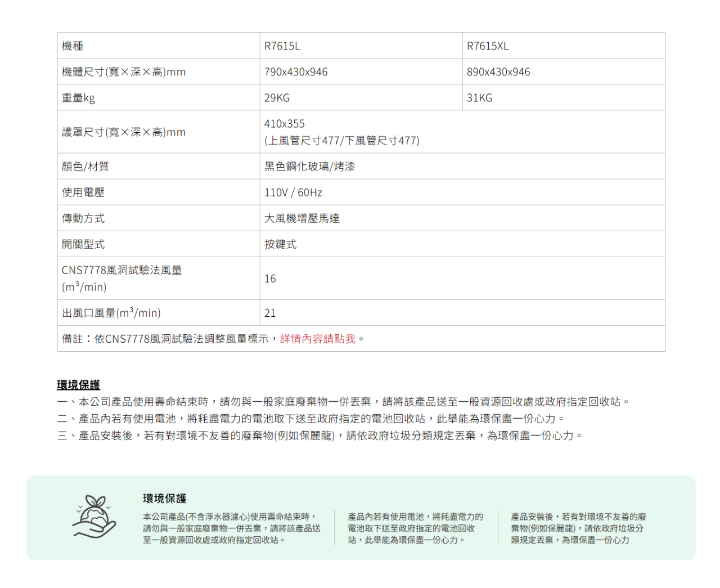
Task: Click third environmental line starting 三、產品安裝後
Action: (x=319, y=436)
